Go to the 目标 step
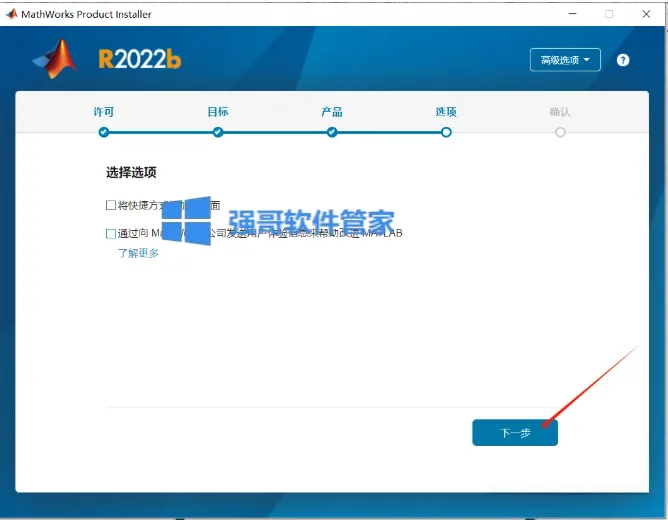Viewport: 668px width, 520px height. click(218, 112)
